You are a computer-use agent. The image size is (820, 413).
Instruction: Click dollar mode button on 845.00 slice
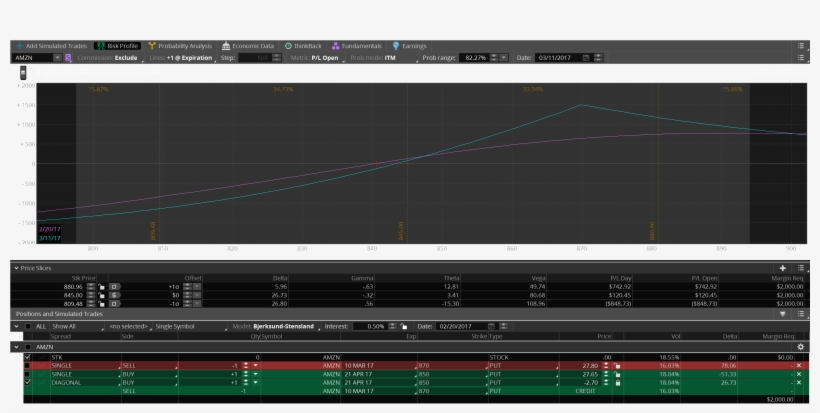pyautogui.click(x=115, y=295)
